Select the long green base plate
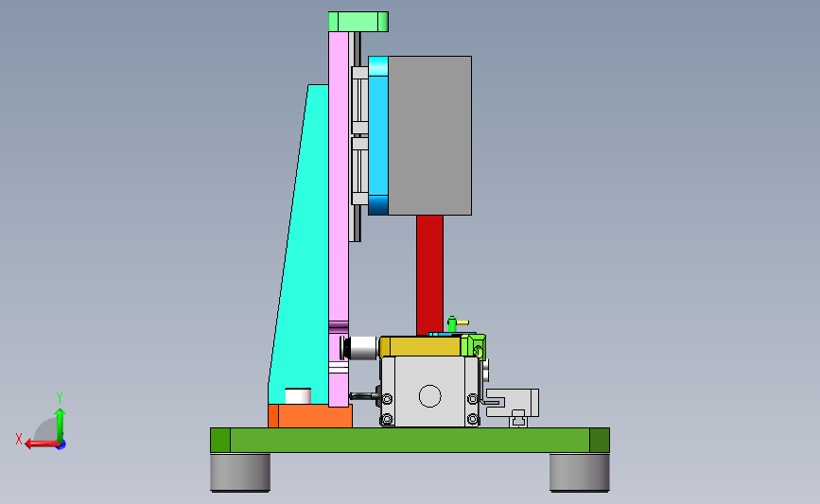This screenshot has width=820, height=504. point(410,440)
